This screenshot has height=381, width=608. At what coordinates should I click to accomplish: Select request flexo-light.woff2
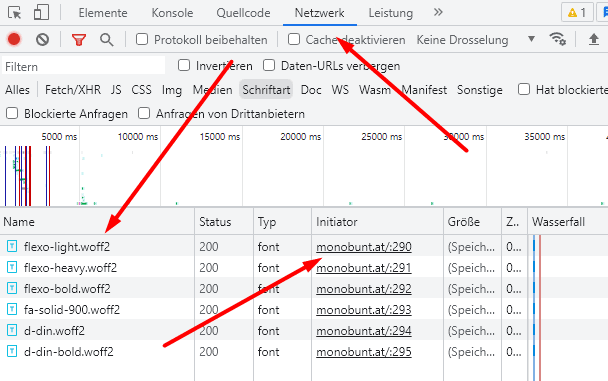point(67,247)
